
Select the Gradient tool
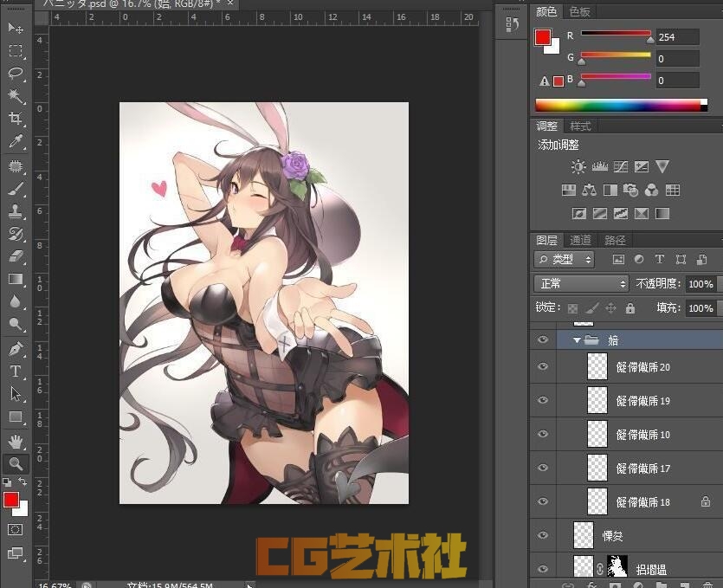(16, 279)
